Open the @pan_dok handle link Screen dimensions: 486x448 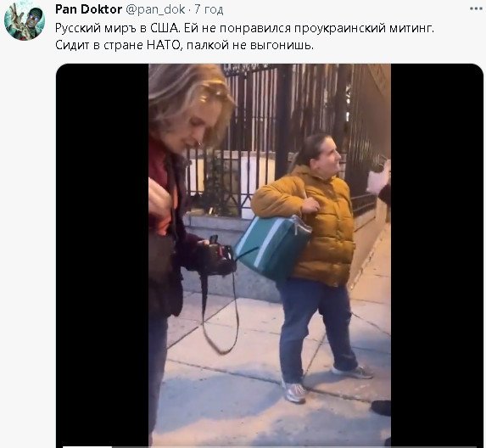tap(155, 9)
